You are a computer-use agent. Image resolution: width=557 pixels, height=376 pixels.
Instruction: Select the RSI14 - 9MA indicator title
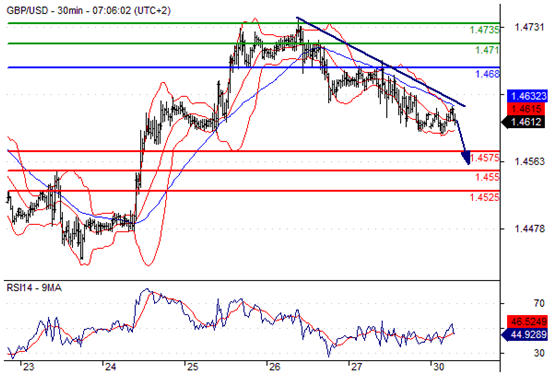coord(34,288)
